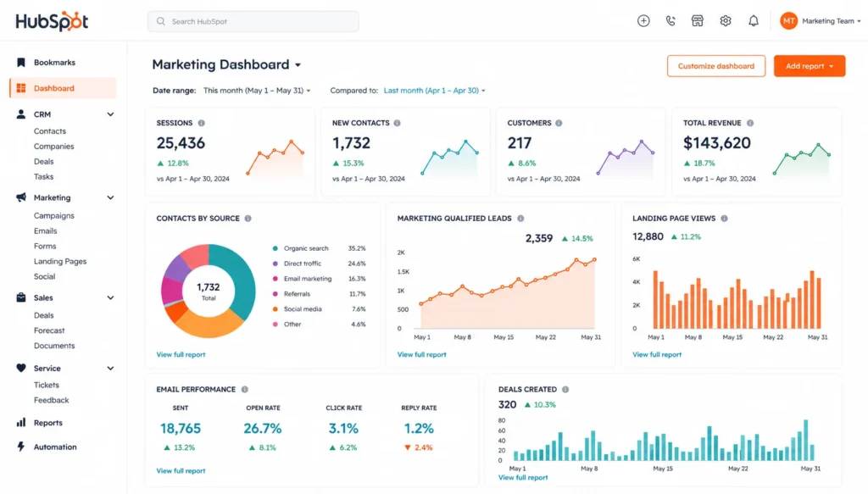The image size is (868, 494).
Task: Open Contacts under CRM
Action: (50, 131)
